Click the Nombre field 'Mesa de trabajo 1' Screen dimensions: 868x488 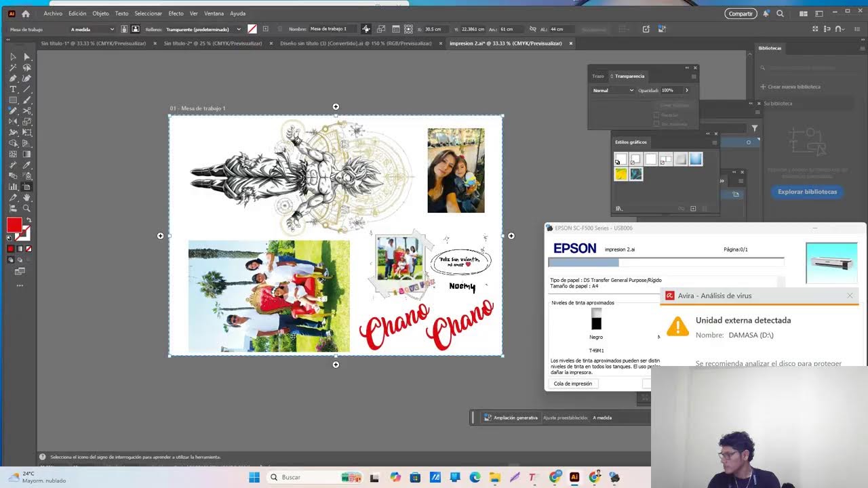coord(332,29)
